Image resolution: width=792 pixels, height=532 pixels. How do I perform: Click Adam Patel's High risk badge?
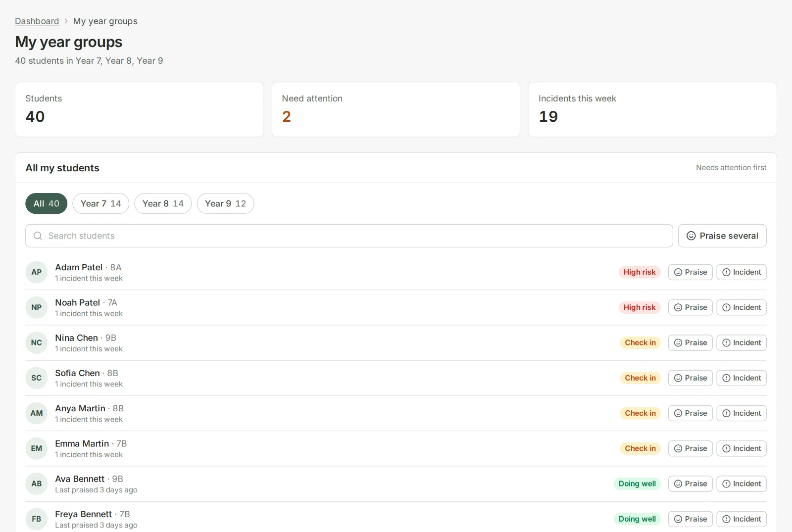[639, 272]
